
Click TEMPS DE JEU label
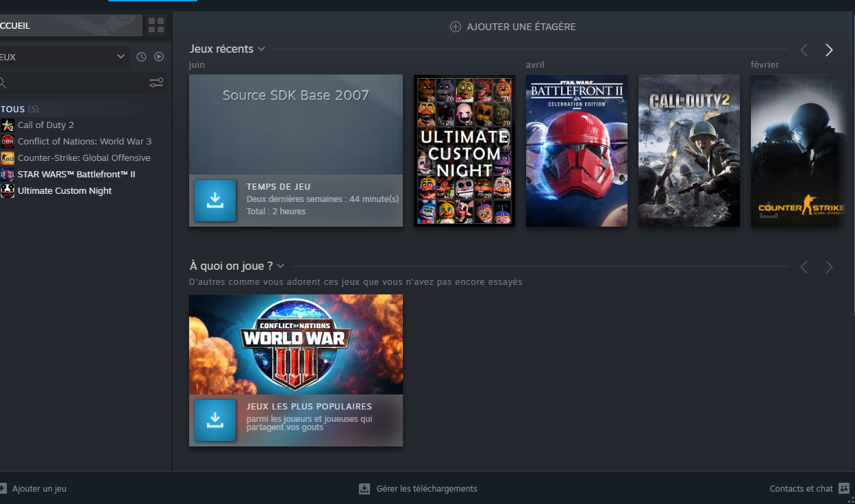click(x=278, y=186)
